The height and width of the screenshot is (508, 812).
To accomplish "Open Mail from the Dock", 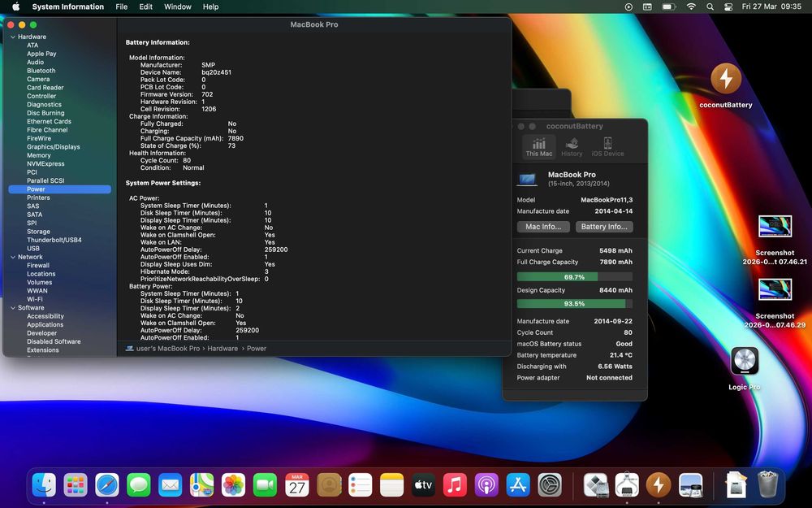I will point(171,485).
